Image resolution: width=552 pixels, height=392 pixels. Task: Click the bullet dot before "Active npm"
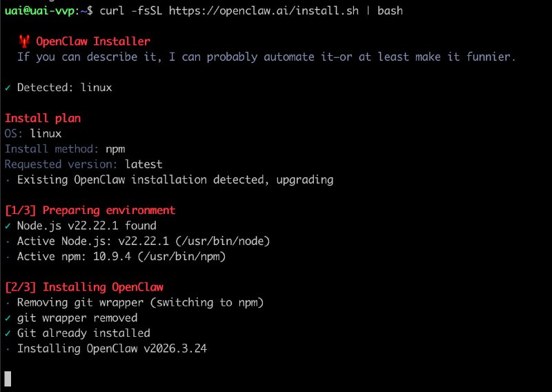tap(8, 257)
